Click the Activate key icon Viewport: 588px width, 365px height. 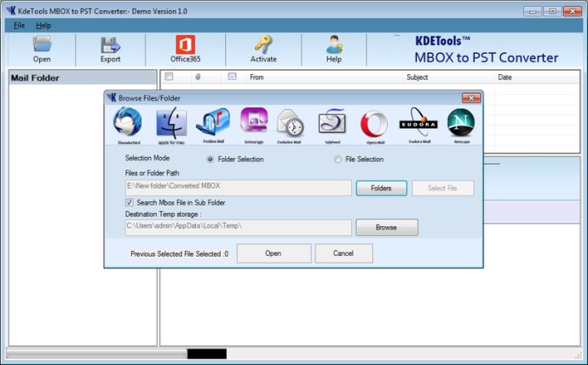[x=263, y=44]
